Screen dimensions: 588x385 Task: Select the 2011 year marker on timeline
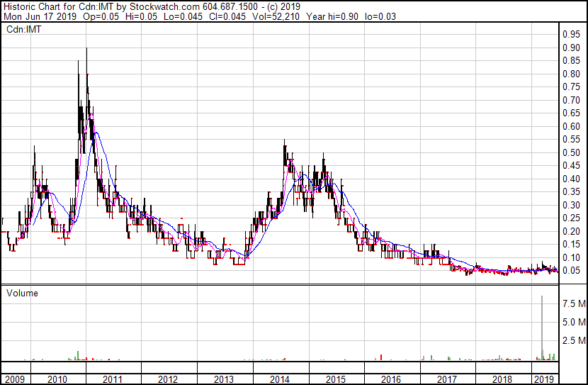(x=112, y=379)
